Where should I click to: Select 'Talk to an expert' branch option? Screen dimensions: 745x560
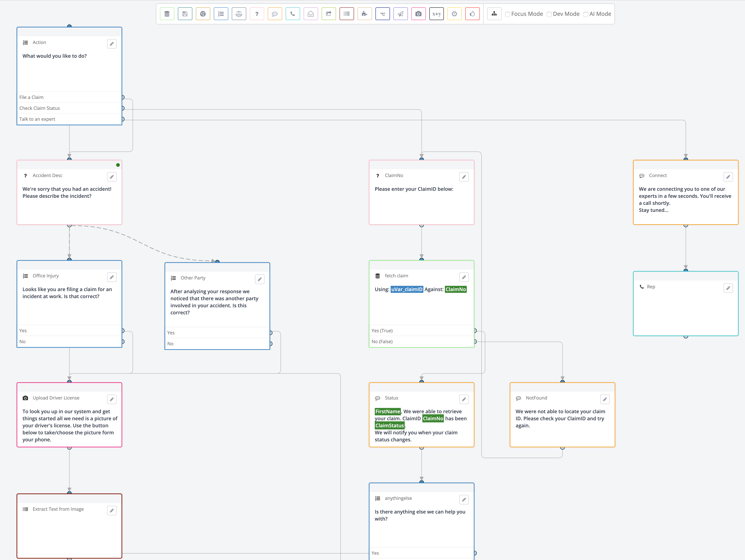(51, 119)
